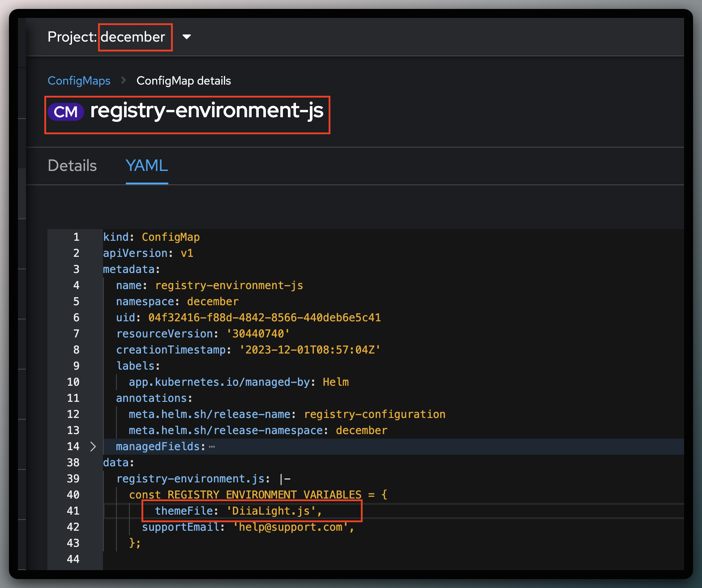Click the supportEmail 'help@support.com' value

290,527
